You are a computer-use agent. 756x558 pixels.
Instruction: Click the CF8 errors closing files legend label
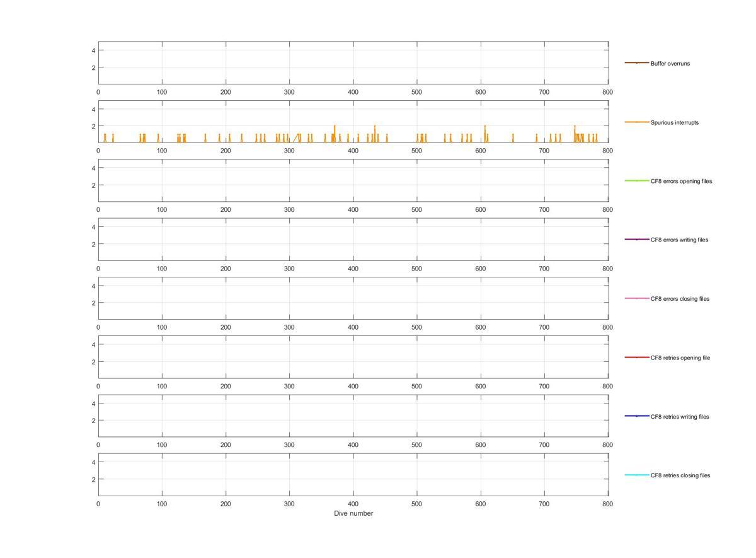click(680, 299)
